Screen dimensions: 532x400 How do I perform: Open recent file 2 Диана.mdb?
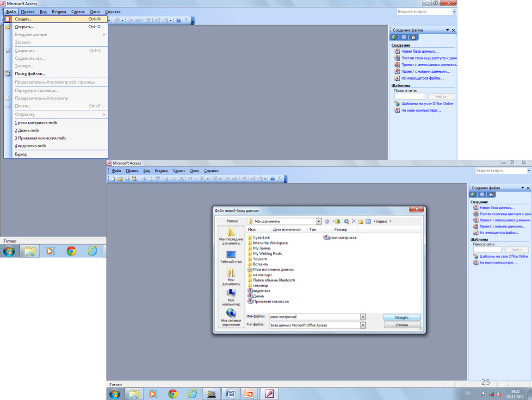tap(56, 131)
